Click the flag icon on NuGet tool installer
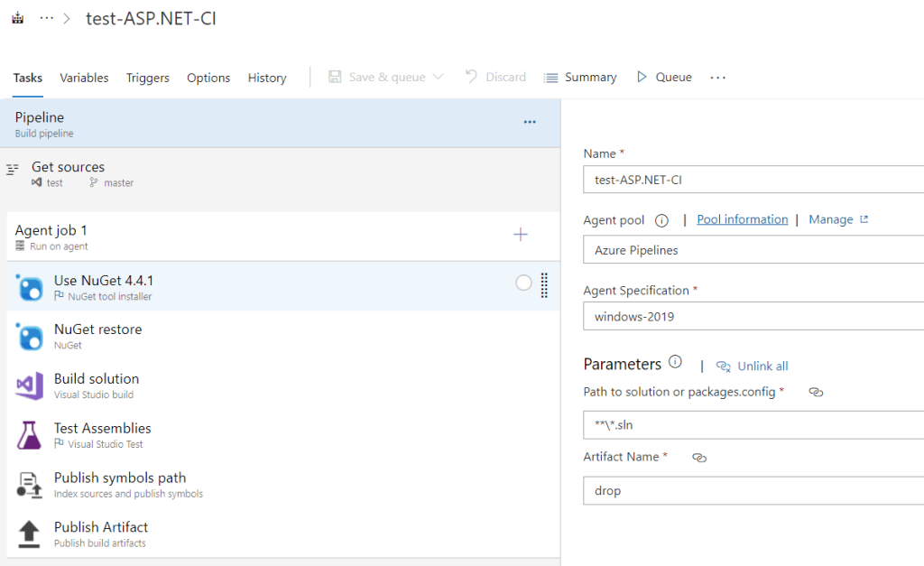Image resolution: width=924 pixels, height=566 pixels. coord(59,295)
